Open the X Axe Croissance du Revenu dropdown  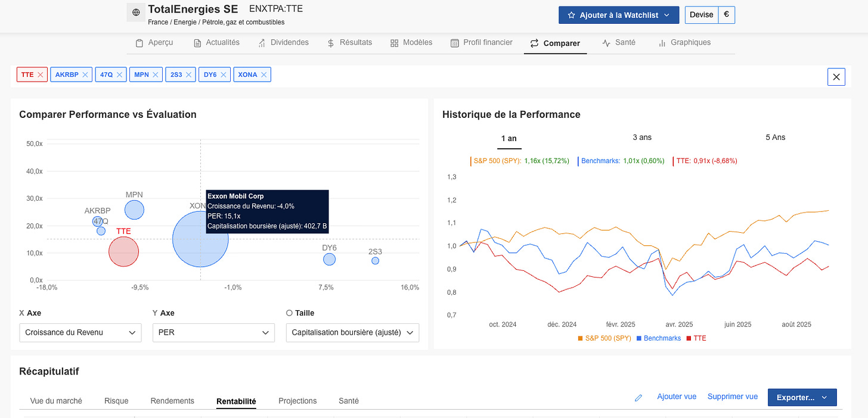point(80,333)
